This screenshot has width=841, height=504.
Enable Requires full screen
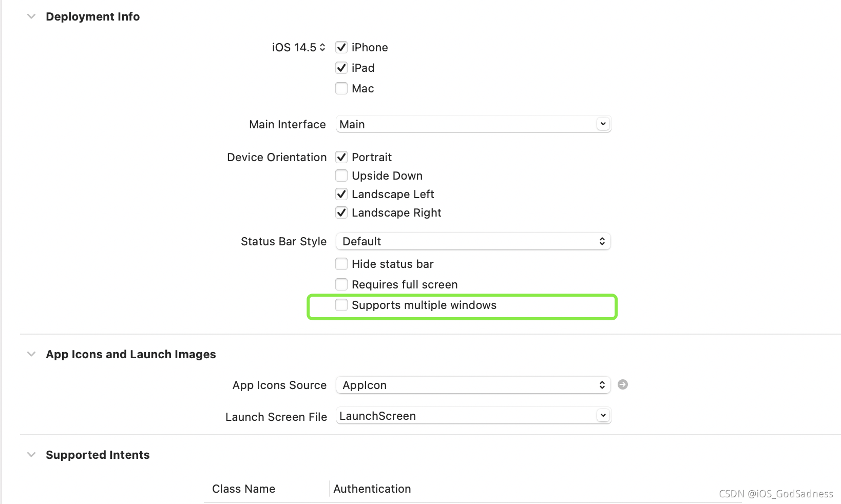click(341, 284)
